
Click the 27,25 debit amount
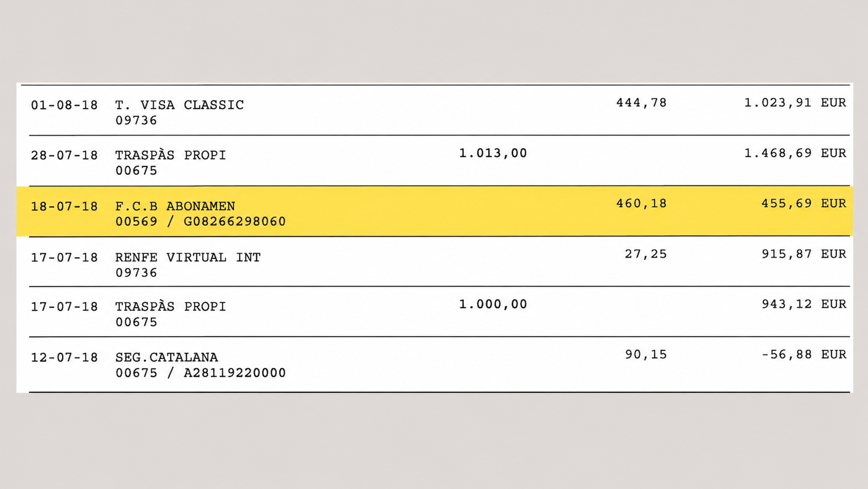(x=645, y=254)
